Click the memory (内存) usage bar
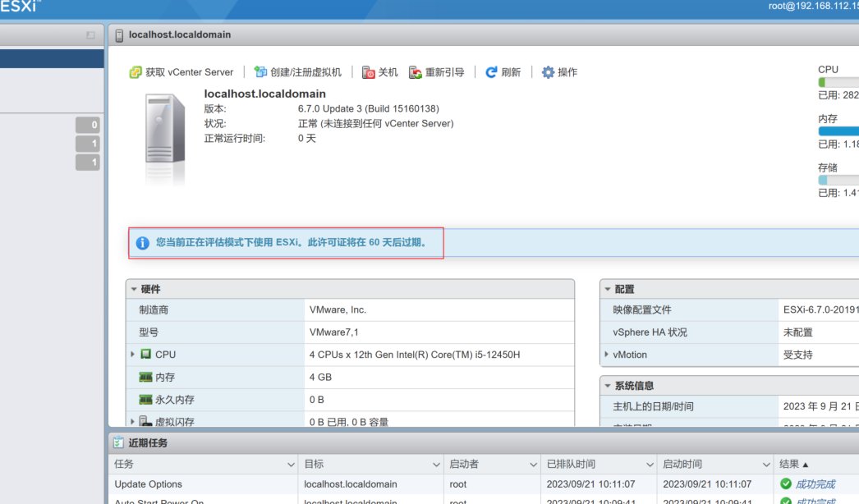 [x=838, y=131]
